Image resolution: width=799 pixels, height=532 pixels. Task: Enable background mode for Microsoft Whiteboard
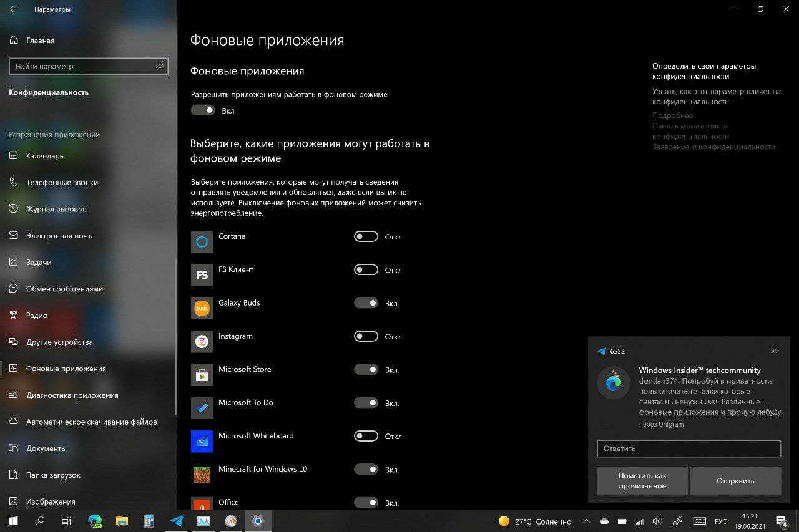(366, 436)
